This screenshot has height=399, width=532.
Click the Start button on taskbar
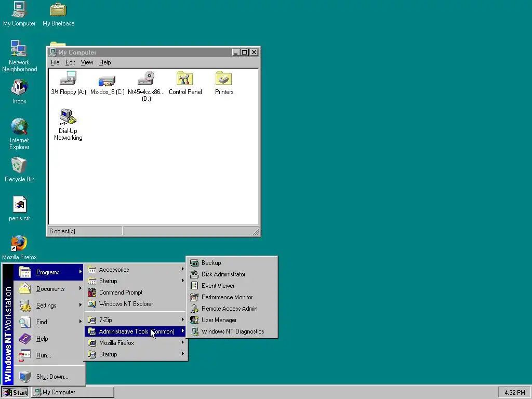(x=15, y=392)
